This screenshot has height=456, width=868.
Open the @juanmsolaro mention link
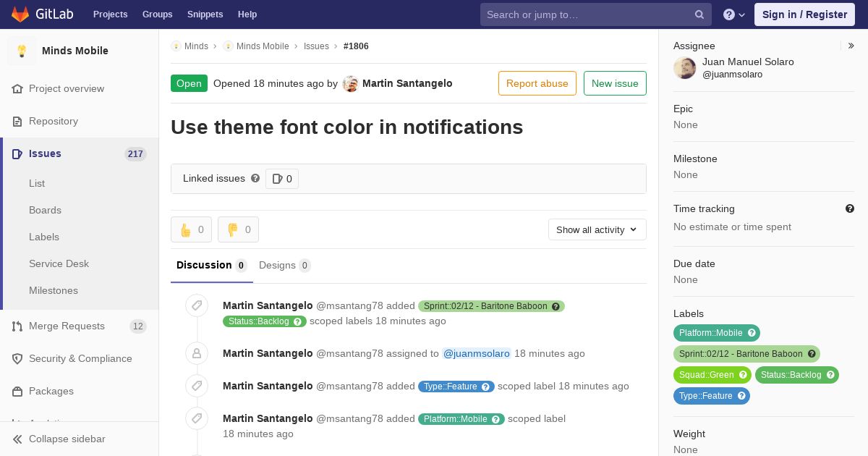(x=477, y=353)
